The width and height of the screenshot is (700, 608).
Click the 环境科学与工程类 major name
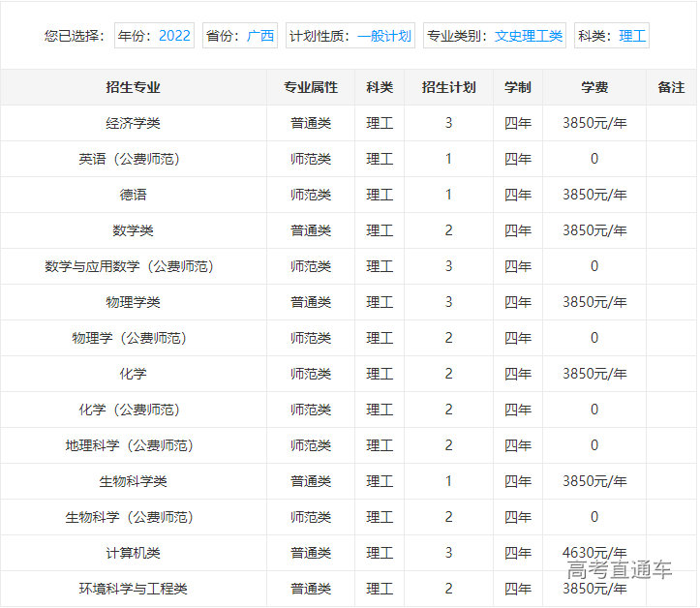coord(134,589)
